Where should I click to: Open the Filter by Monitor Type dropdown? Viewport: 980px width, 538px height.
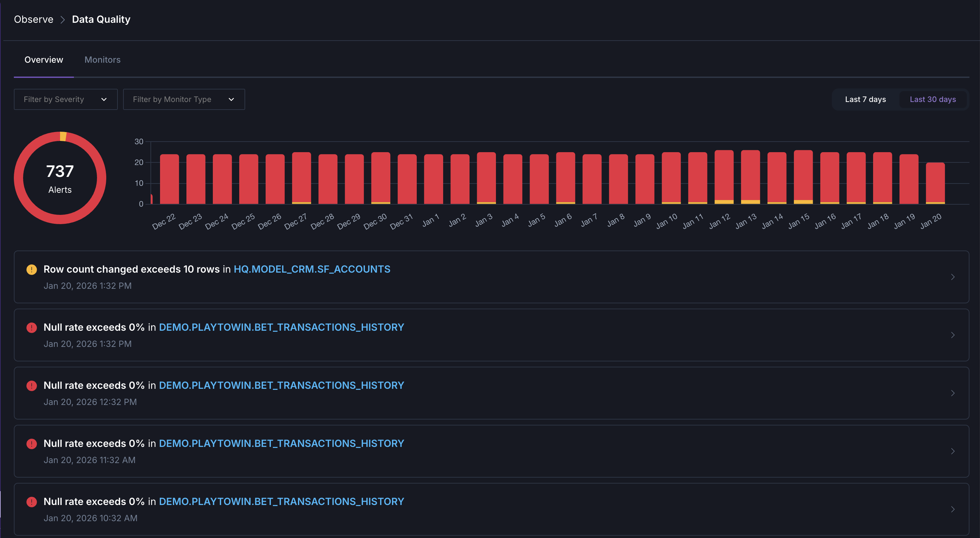(x=184, y=99)
